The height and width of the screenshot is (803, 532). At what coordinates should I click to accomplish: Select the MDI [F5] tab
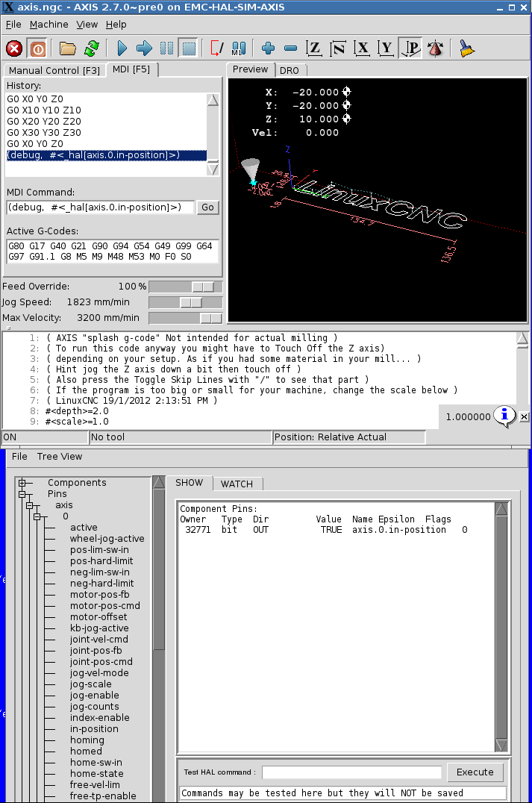click(x=131, y=69)
